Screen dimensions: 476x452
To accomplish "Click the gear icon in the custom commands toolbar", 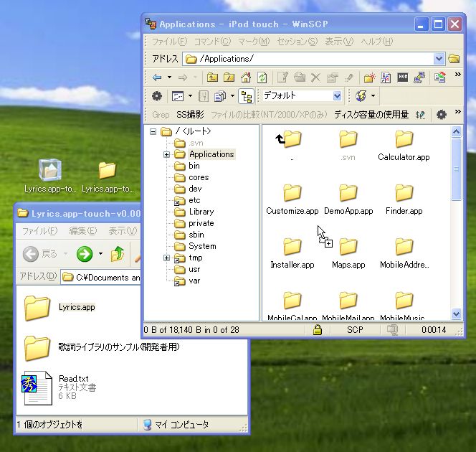I will tap(442, 115).
